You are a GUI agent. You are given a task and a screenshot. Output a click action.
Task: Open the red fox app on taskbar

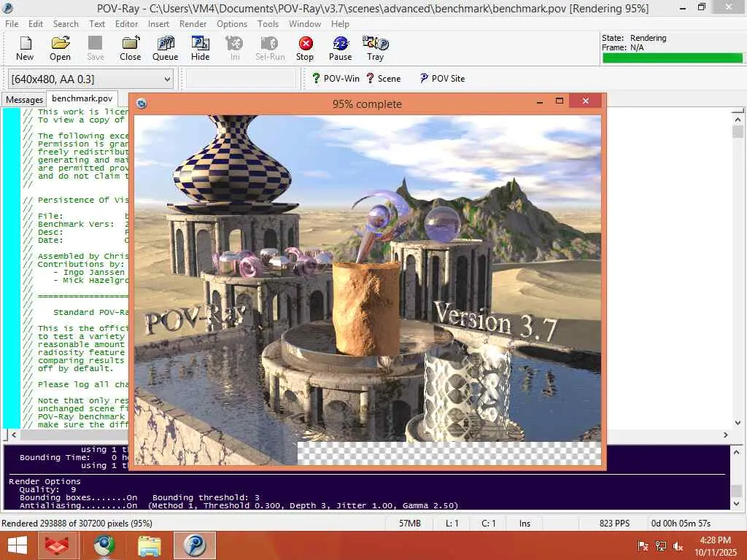coord(57,545)
